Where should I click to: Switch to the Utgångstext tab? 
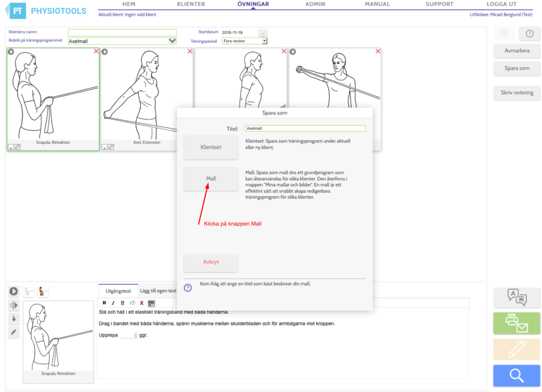118,291
